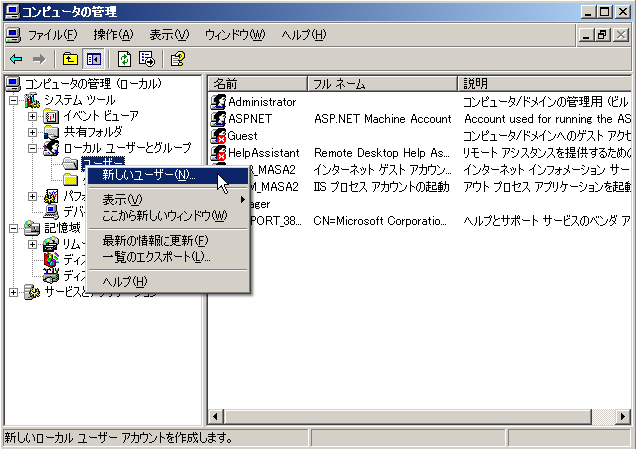Click 'IIS プロセス アカウントの起動' cell
This screenshot has height=449, width=636.
point(381,187)
